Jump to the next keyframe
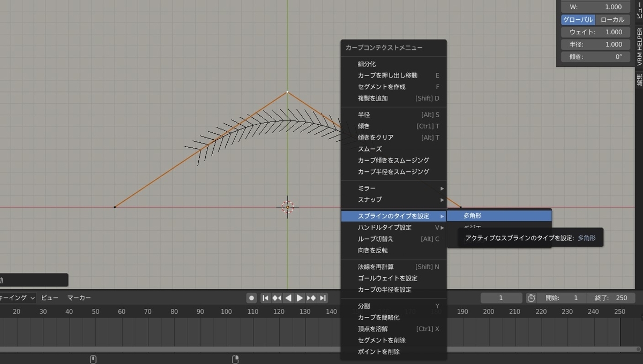 [311, 298]
